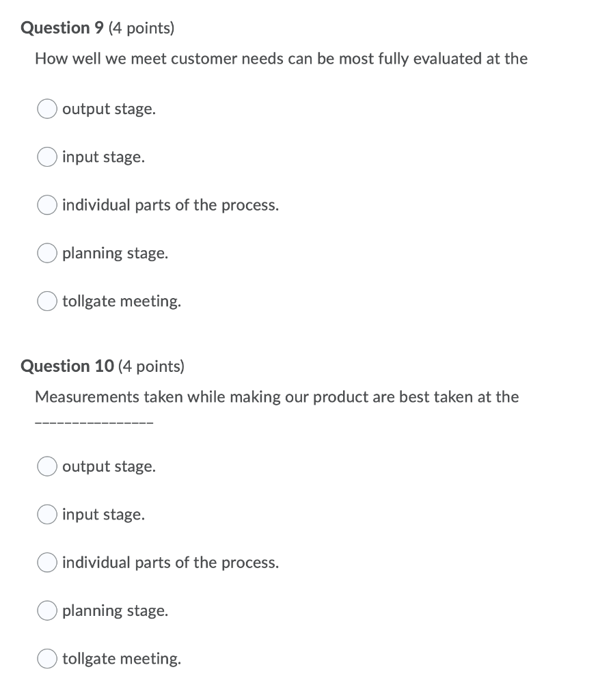This screenshot has height=700, width=611.
Task: Select tollgate meeting in Question 10
Action: pos(46,658)
